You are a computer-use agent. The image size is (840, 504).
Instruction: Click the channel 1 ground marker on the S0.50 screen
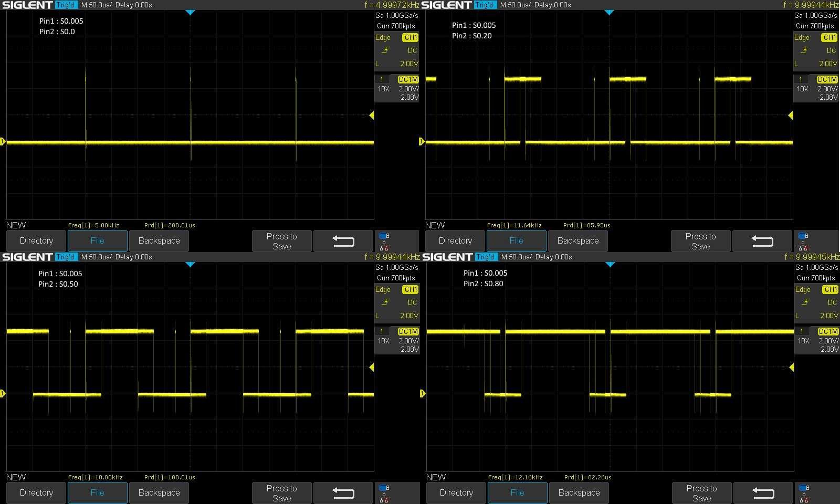coord(3,393)
